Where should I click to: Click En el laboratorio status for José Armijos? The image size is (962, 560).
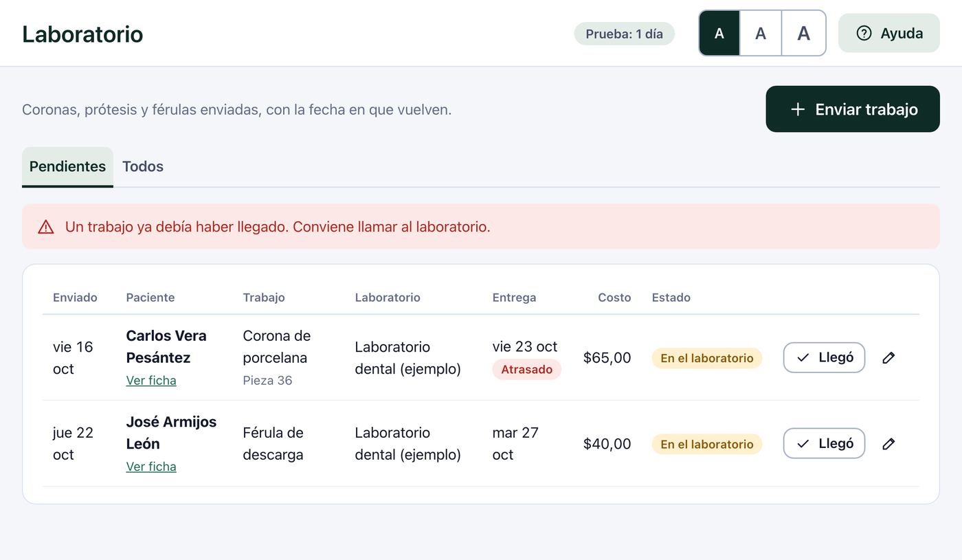tap(707, 445)
